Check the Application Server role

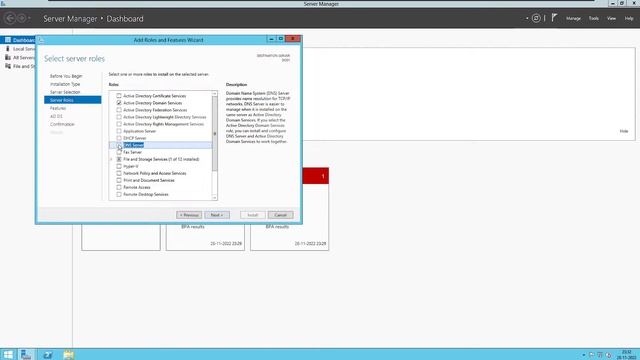pyautogui.click(x=119, y=131)
